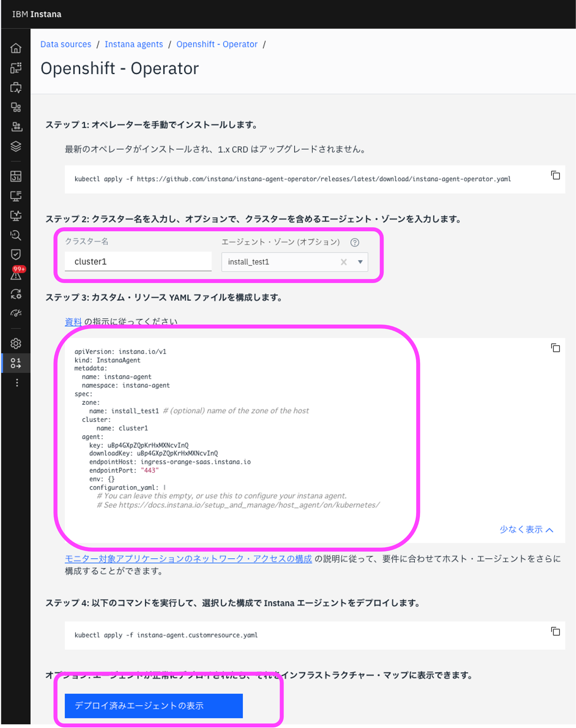Copy the customresource.yaml apply command
576x728 pixels.
coord(555,631)
